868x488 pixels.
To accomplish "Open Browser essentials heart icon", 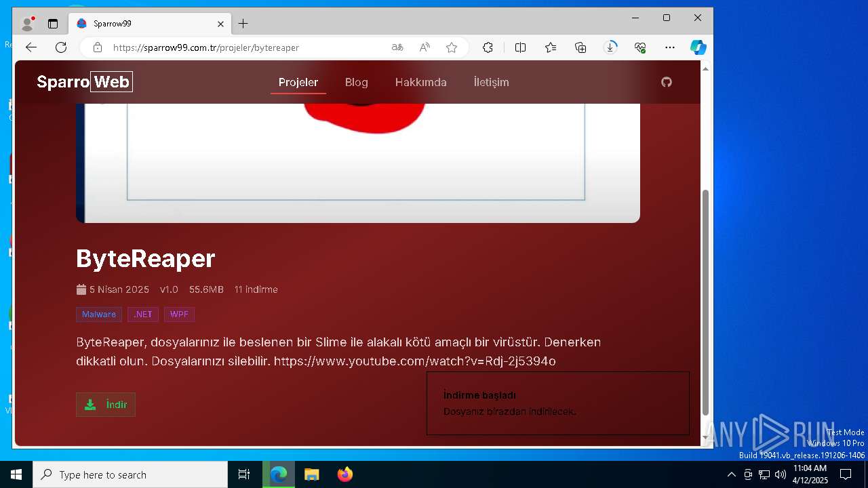I will click(640, 47).
